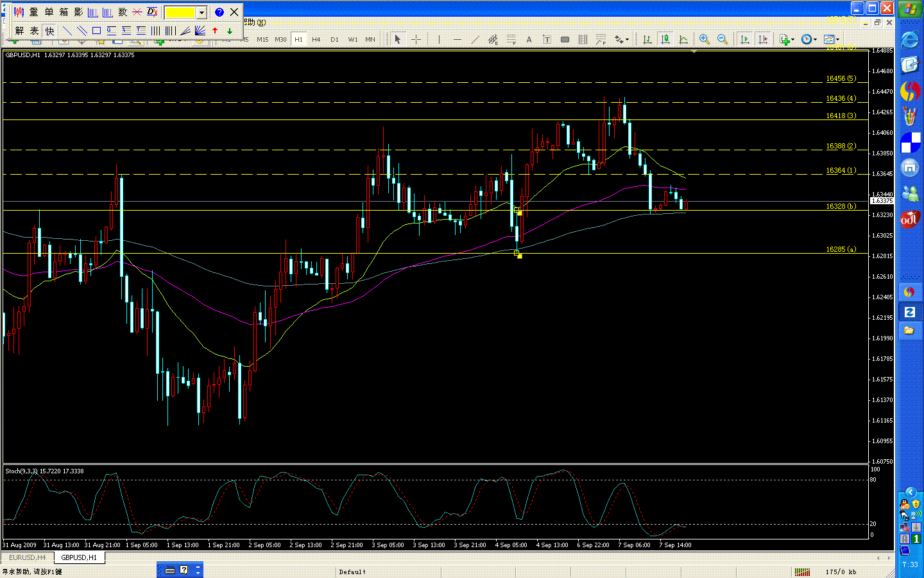Click the 16418 (3) level label

841,116
